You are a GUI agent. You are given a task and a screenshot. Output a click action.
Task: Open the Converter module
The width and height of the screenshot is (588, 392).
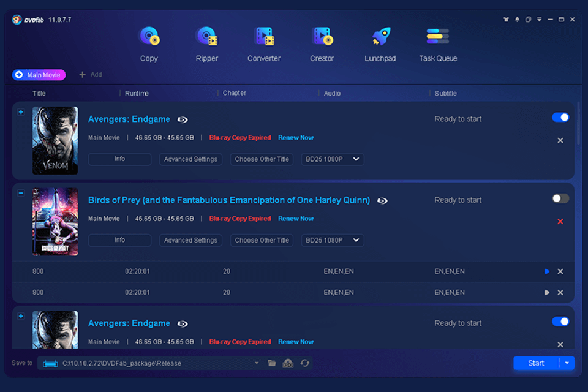[263, 43]
